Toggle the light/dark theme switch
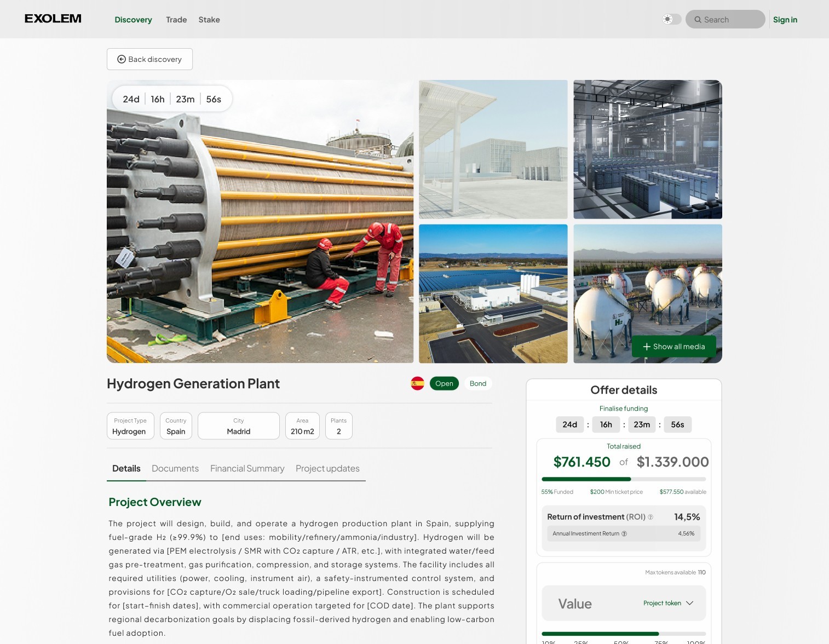Viewport: 829px width, 644px height. pos(671,19)
